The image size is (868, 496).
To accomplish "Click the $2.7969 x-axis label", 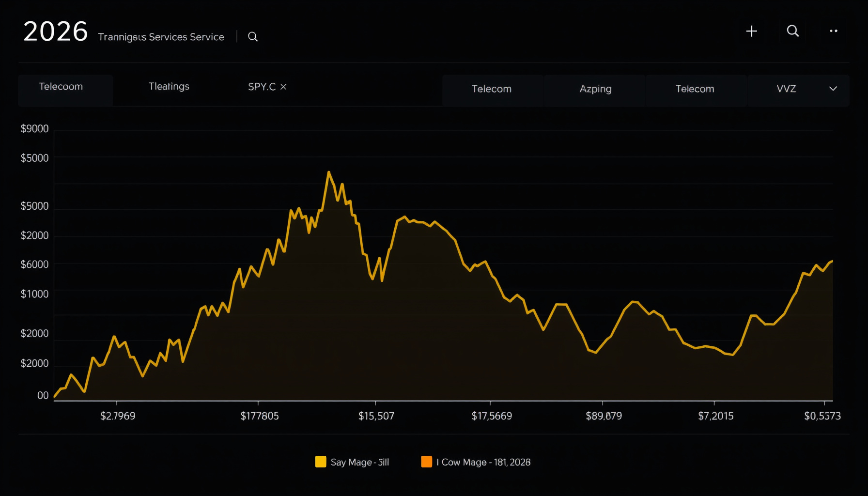I will pos(118,416).
